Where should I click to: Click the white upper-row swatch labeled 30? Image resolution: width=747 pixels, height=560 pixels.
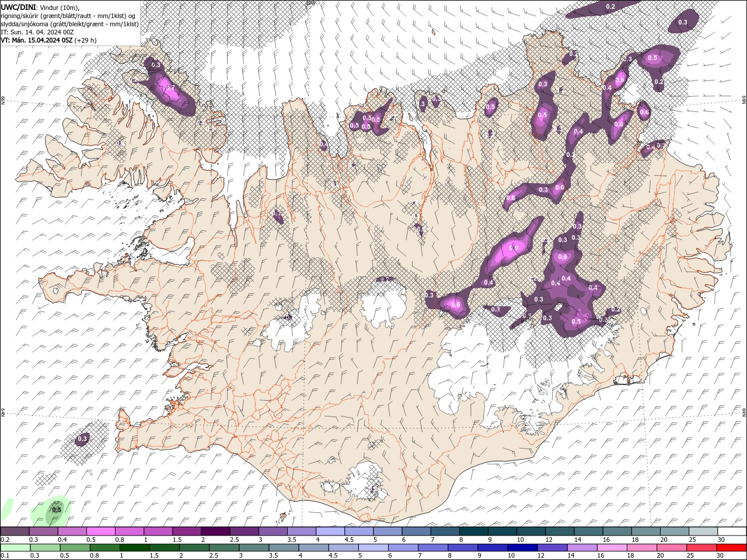(x=731, y=531)
